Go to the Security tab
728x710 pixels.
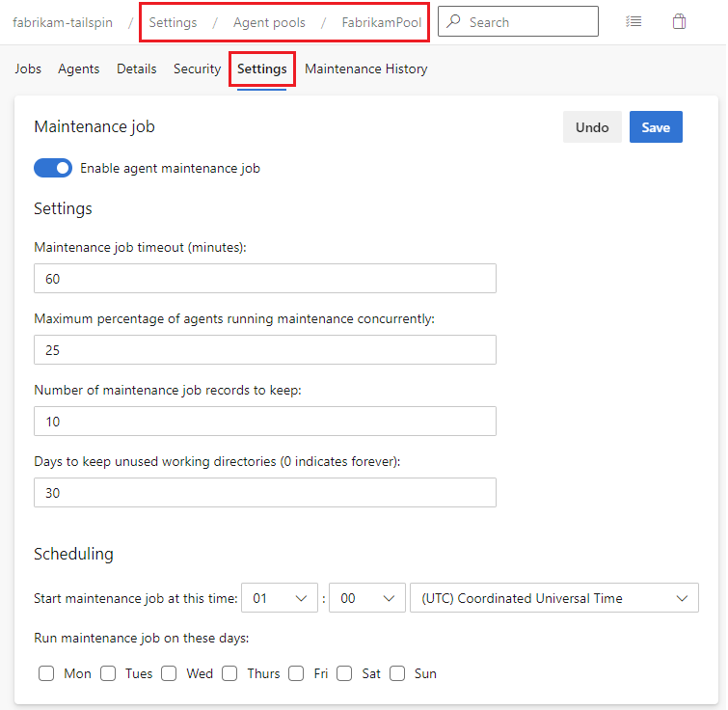click(197, 68)
